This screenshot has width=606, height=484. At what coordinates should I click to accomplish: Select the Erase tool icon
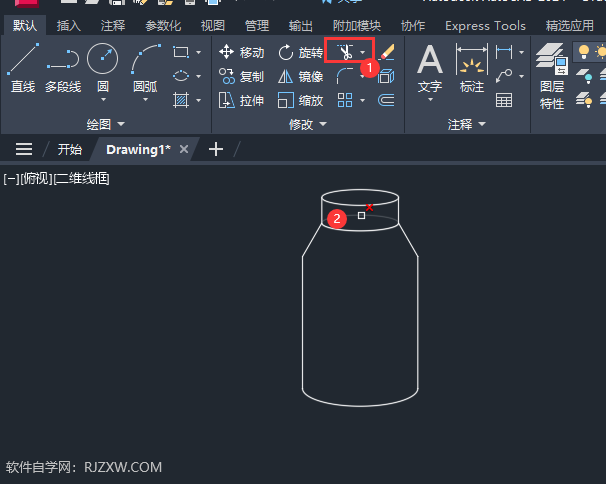[x=387, y=51]
